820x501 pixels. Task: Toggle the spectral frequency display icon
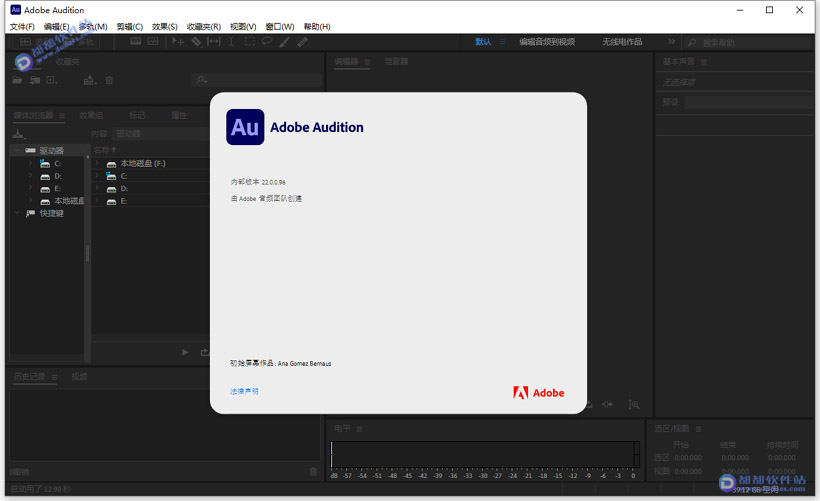pyautogui.click(x=135, y=41)
